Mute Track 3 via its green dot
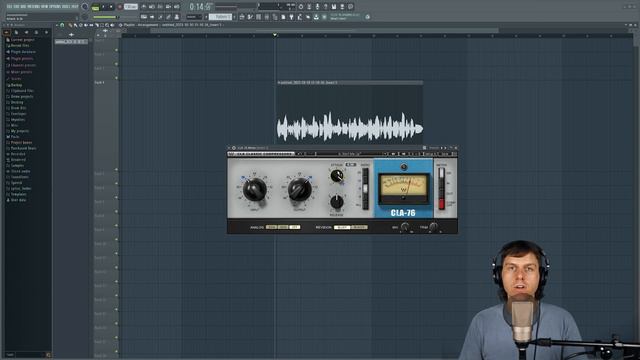The height and width of the screenshot is (360, 640). pyautogui.click(x=116, y=78)
